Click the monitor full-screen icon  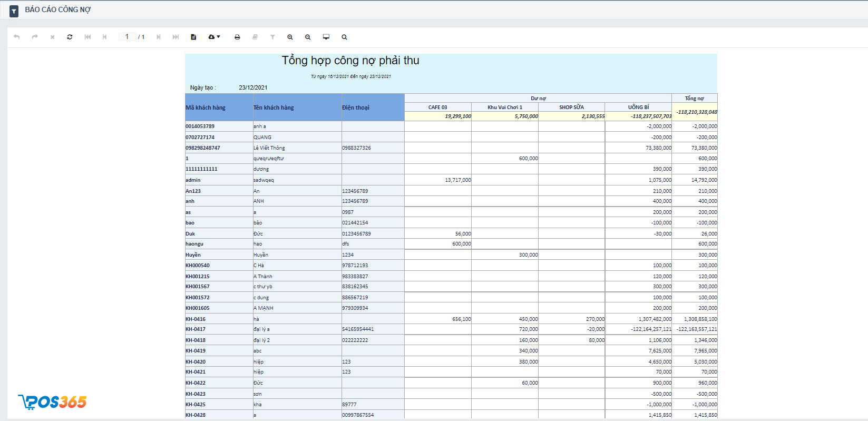(x=326, y=37)
